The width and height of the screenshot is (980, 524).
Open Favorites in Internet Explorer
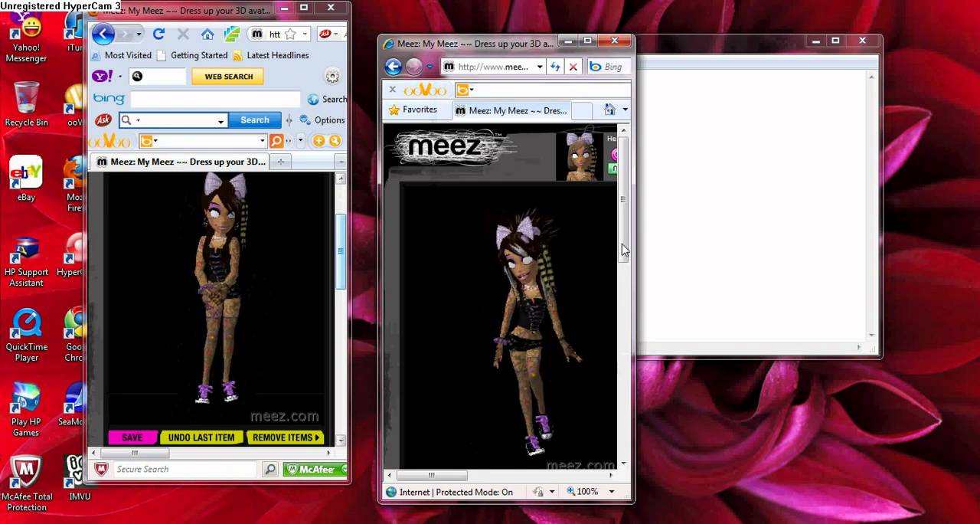click(413, 110)
